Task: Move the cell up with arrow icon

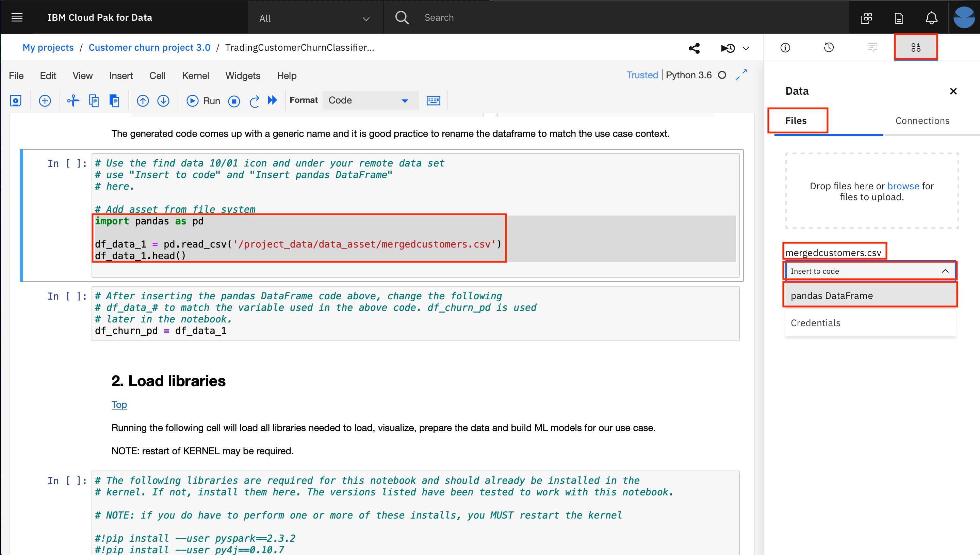Action: (x=143, y=101)
